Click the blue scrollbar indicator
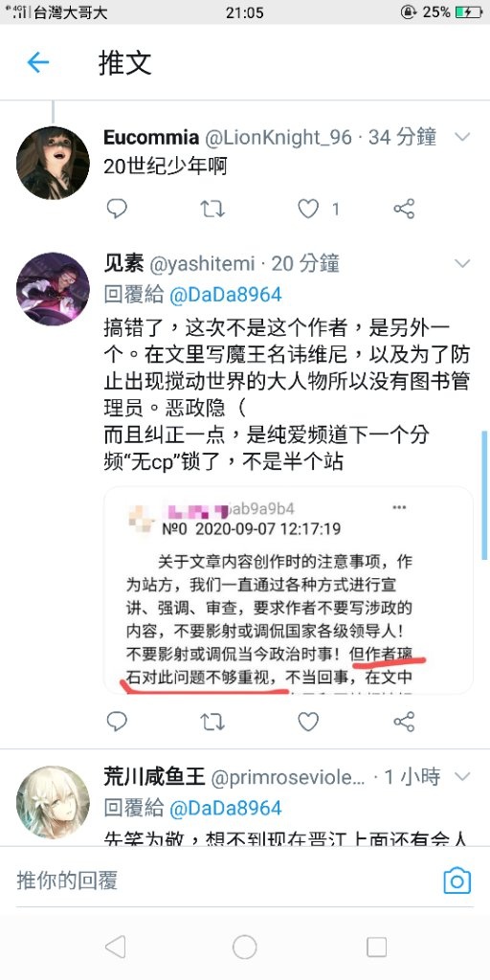The height and width of the screenshot is (980, 490). (484, 495)
